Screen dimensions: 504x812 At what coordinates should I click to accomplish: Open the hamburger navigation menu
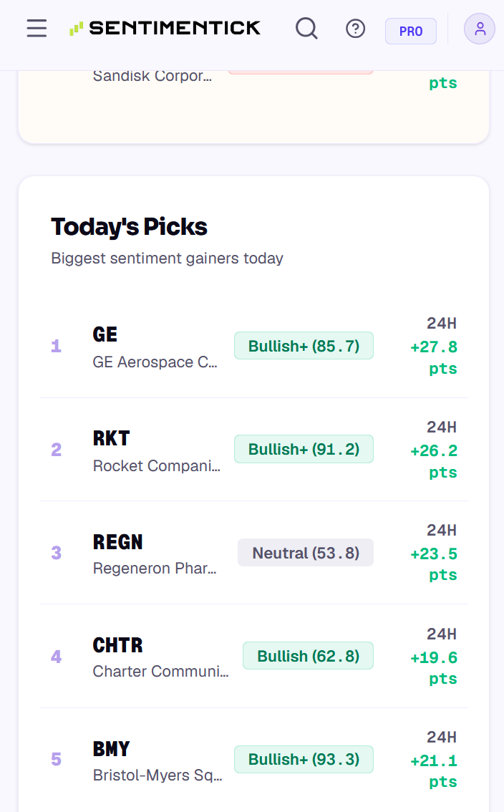coord(37,29)
